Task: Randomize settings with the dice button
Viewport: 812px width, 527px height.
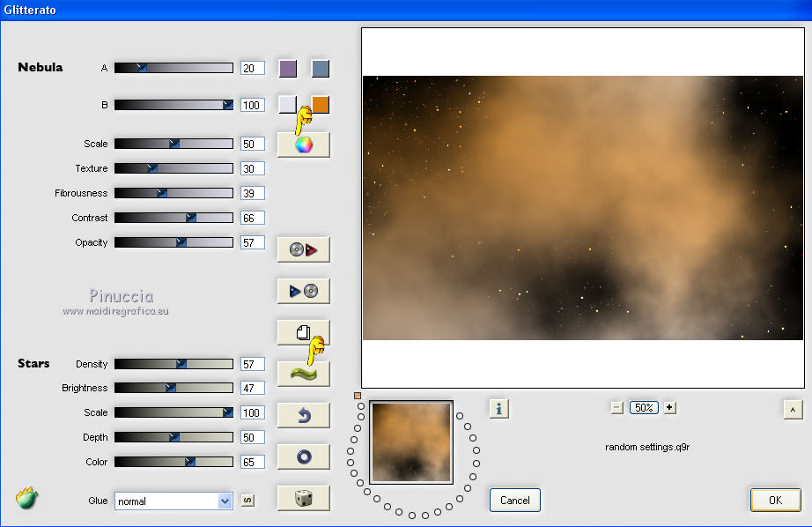Action: (304, 498)
